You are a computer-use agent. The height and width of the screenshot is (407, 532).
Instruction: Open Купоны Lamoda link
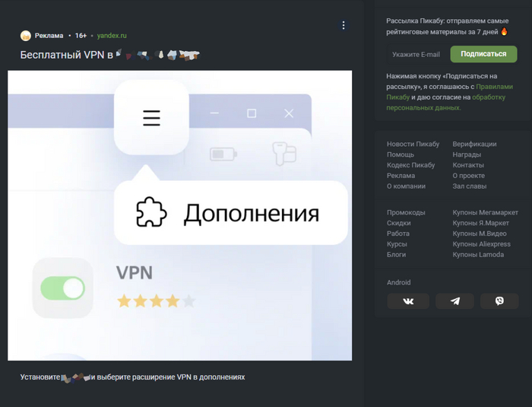pyautogui.click(x=478, y=255)
